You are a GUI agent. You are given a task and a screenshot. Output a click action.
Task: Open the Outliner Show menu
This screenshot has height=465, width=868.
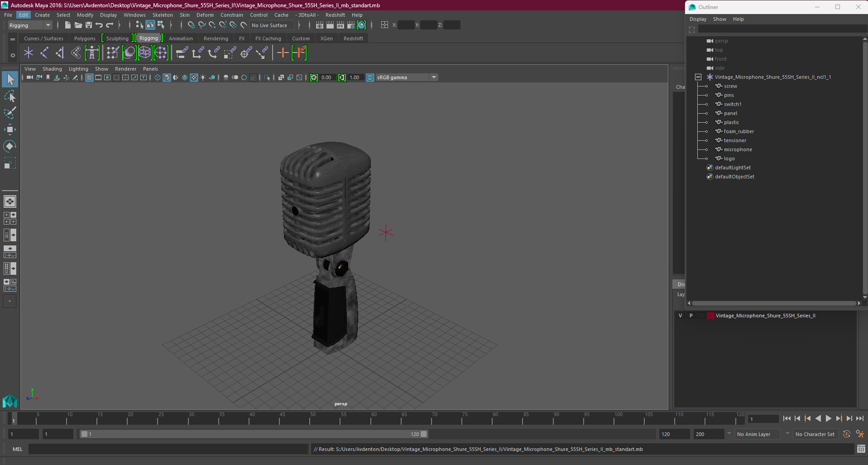pos(719,19)
